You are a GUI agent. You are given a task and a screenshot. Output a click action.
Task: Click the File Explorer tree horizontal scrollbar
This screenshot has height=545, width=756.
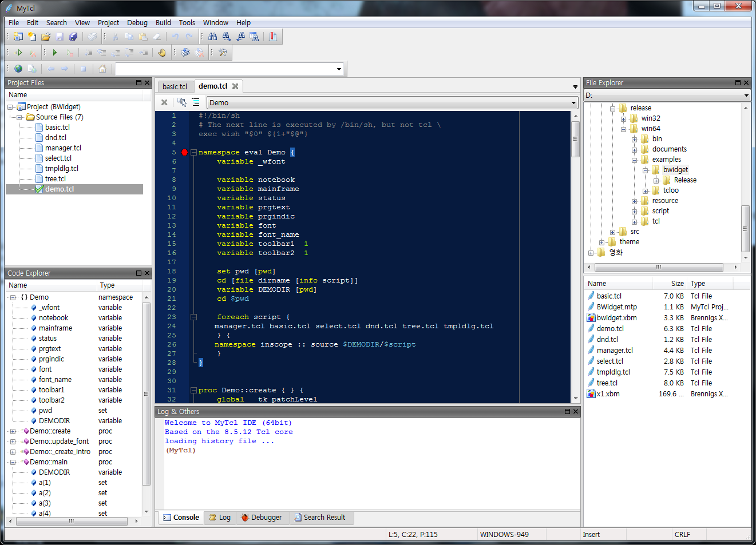coord(659,267)
